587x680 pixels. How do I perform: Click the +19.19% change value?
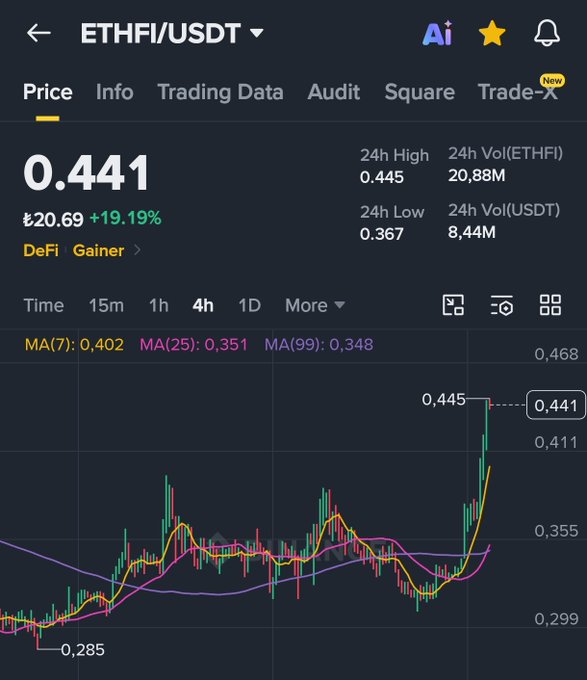pos(125,218)
